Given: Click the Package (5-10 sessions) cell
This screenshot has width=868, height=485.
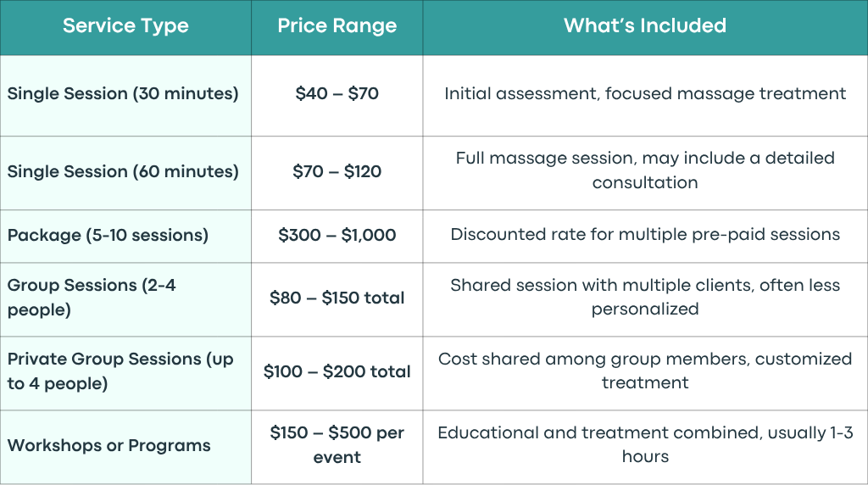Looking at the screenshot, I should coord(125,236).
